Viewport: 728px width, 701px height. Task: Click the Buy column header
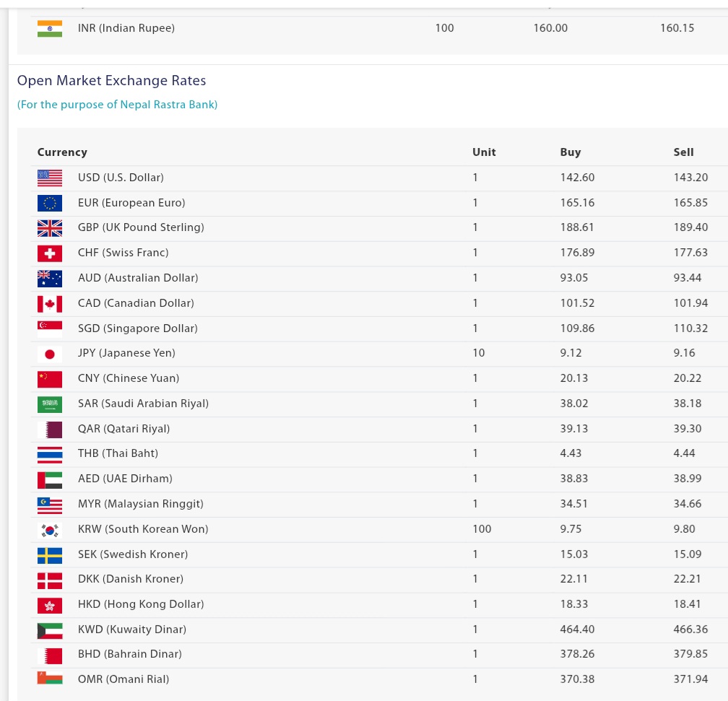click(570, 152)
